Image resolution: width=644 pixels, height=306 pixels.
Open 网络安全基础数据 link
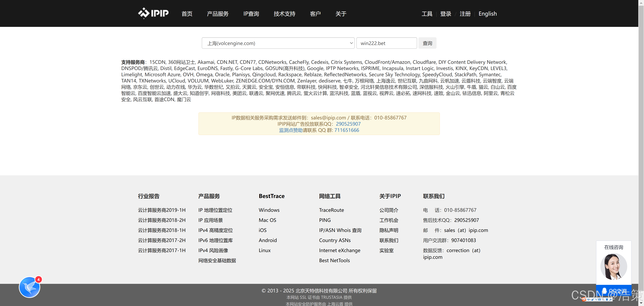217,260
